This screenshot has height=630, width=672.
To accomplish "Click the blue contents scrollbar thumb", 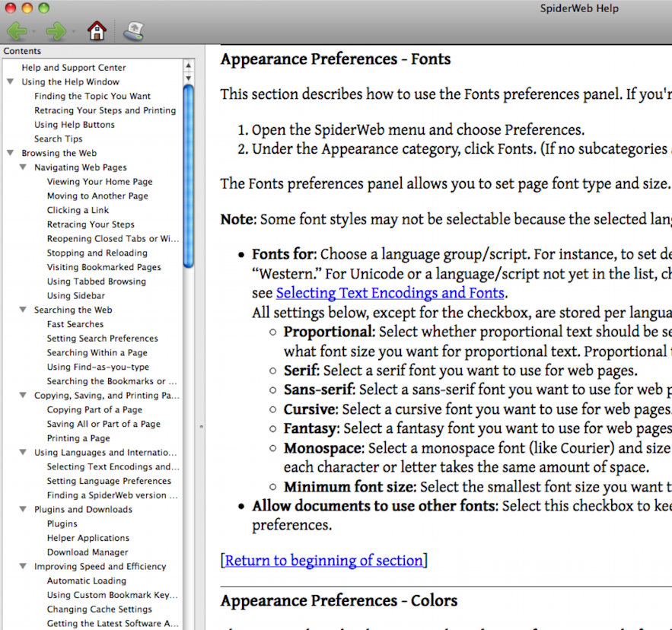I will click(188, 177).
